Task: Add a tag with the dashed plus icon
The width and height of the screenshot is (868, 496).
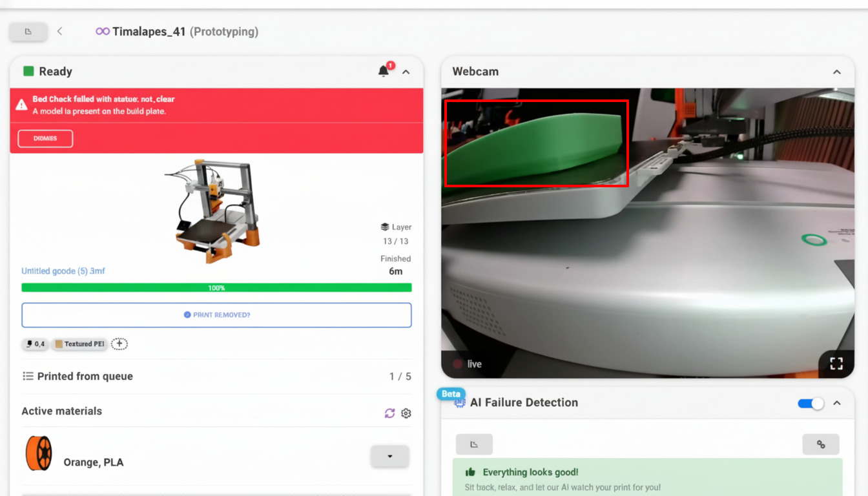Action: [119, 344]
